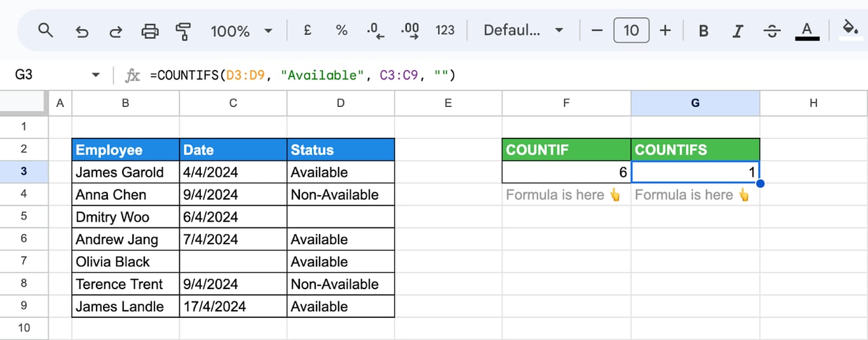Select the COUNTIFS result cell showing 1

point(695,172)
